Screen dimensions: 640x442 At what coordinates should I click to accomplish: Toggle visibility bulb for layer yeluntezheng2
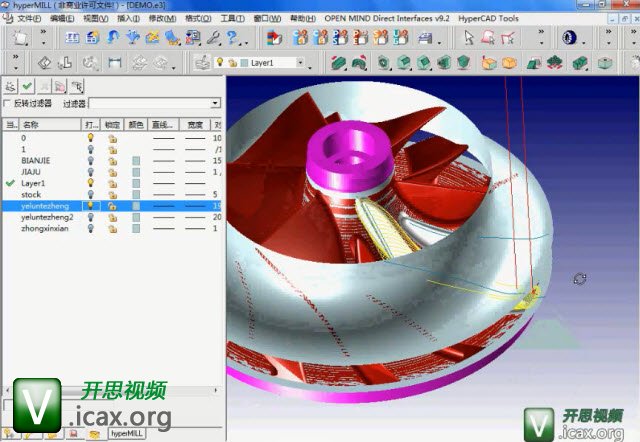(91, 217)
